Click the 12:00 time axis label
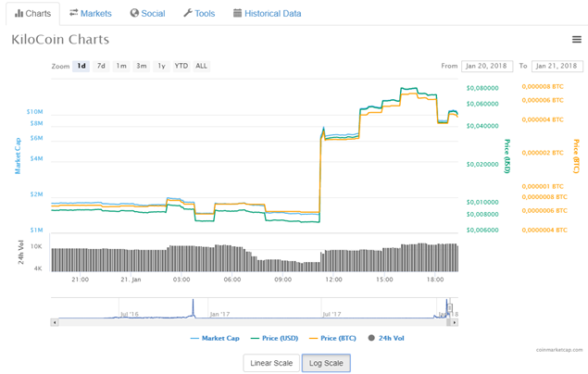Viewport: 588px width, 374px height. [333, 280]
